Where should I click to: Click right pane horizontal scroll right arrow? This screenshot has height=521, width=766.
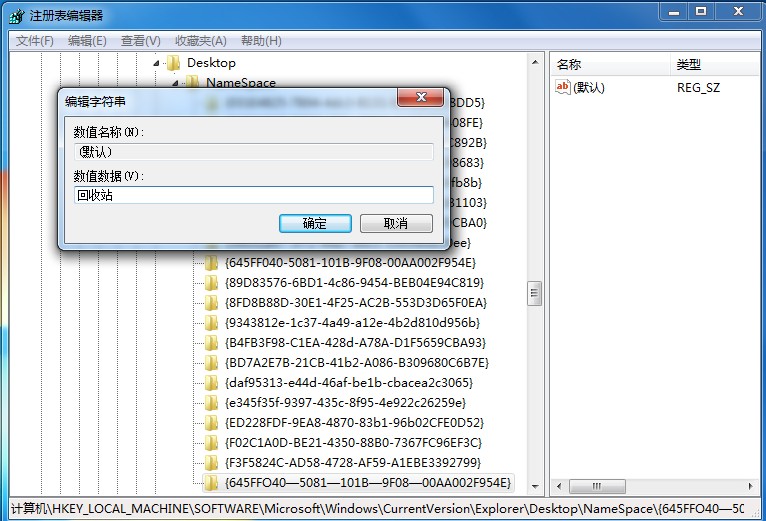point(751,486)
